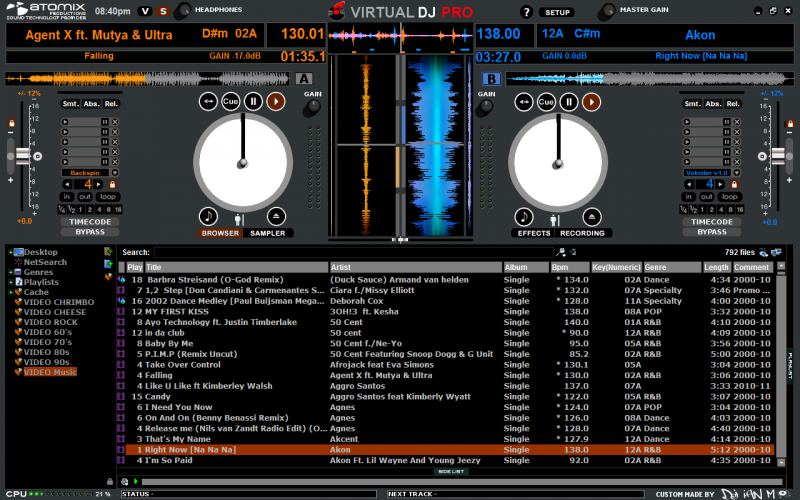This screenshot has width=800, height=500.
Task: Click the music note icon under deck A
Action: click(x=208, y=216)
